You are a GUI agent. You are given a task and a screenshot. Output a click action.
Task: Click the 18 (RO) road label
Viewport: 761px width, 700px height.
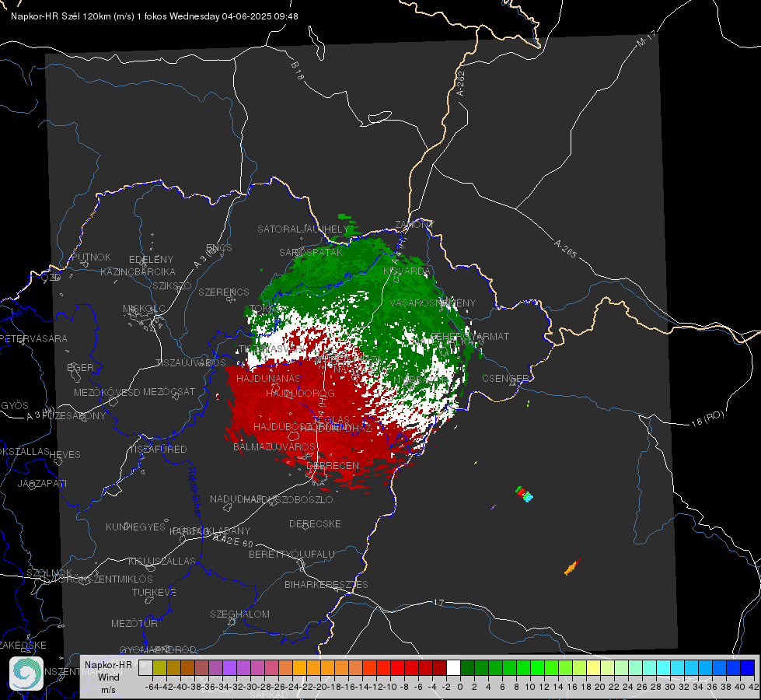pyautogui.click(x=707, y=418)
